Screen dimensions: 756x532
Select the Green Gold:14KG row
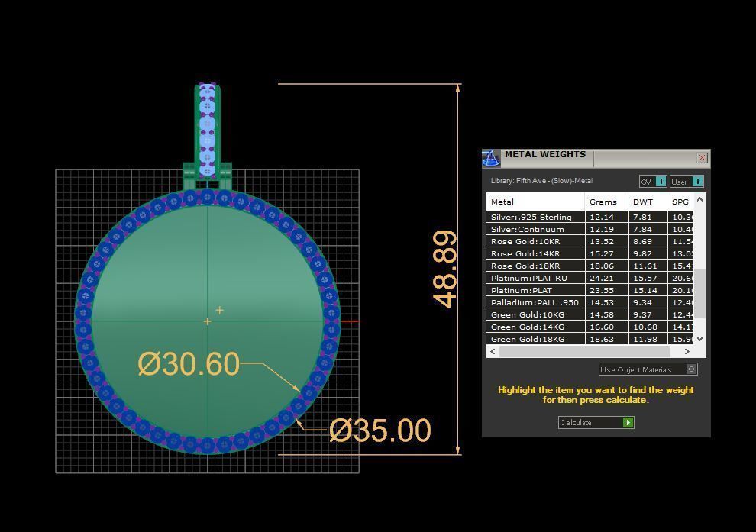coord(590,327)
